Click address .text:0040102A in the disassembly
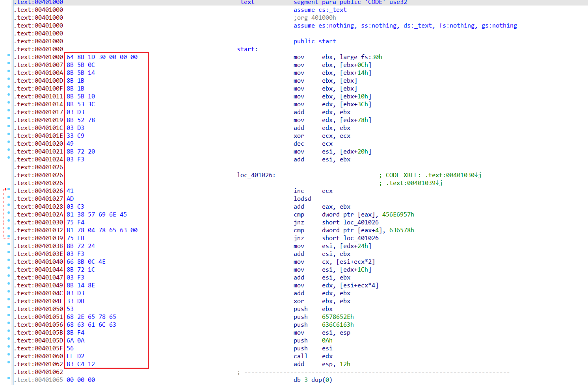588x385 pixels. (x=39, y=215)
